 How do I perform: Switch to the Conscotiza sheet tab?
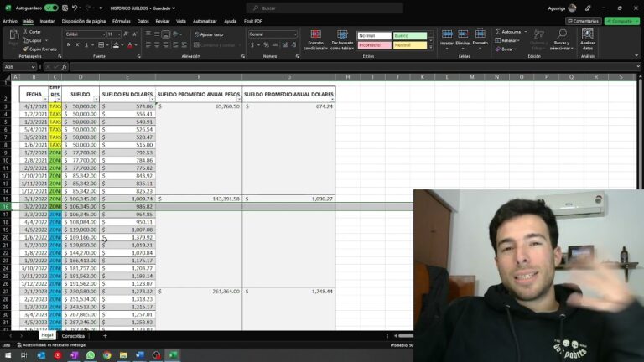pyautogui.click(x=73, y=336)
